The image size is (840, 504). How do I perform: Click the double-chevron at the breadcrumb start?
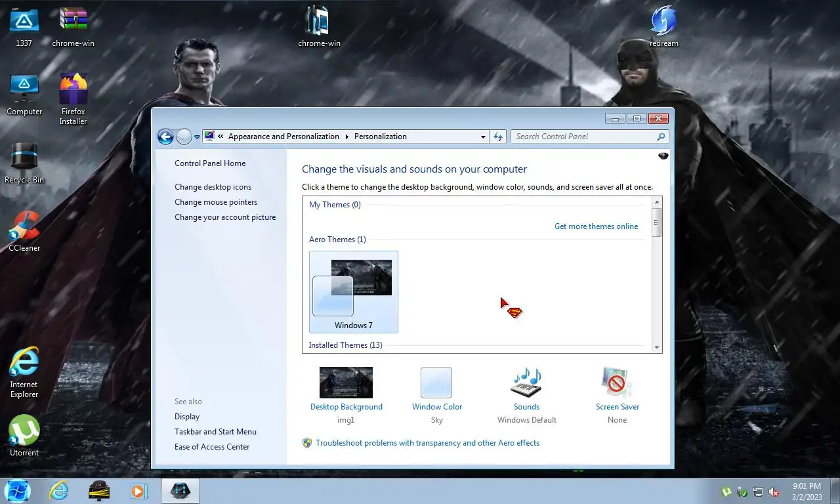220,136
